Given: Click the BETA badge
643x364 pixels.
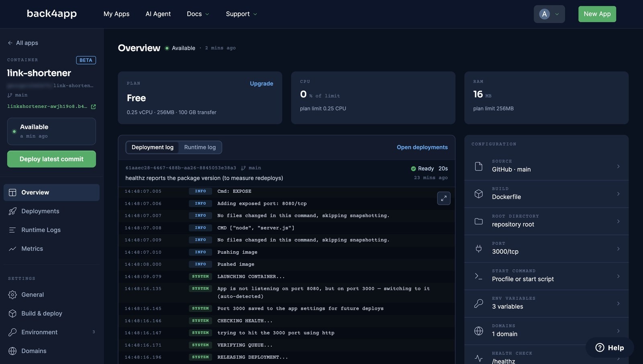Looking at the screenshot, I should [86, 60].
